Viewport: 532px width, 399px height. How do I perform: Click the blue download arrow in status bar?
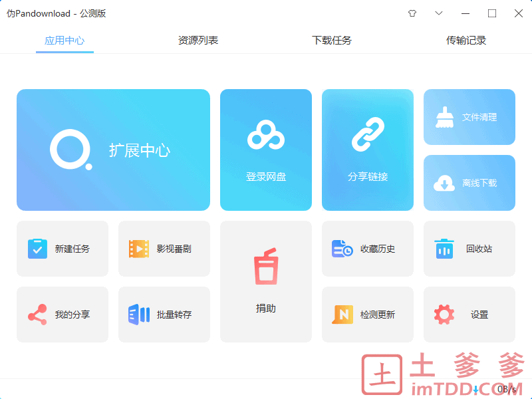pyautogui.click(x=475, y=390)
